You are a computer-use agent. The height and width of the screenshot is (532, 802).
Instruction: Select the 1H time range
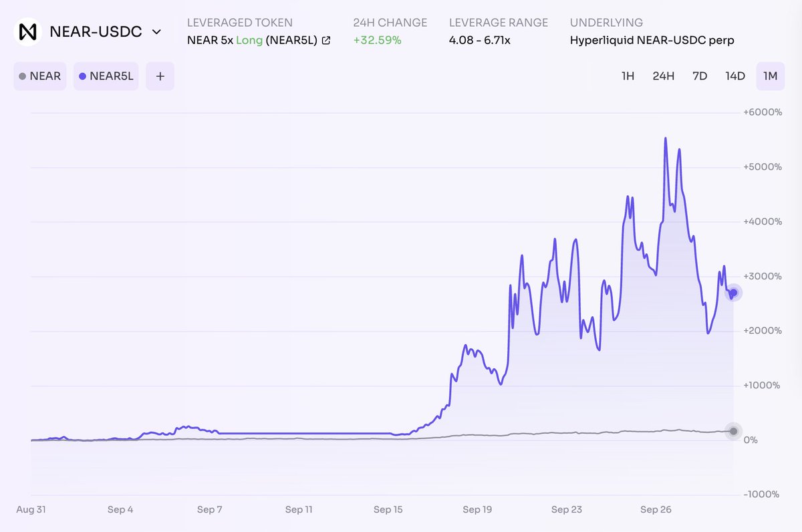[628, 76]
